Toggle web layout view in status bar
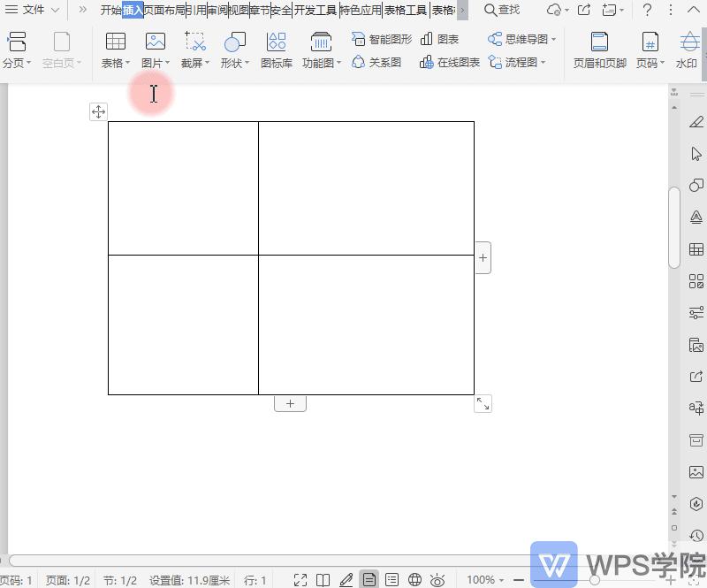 (x=414, y=580)
